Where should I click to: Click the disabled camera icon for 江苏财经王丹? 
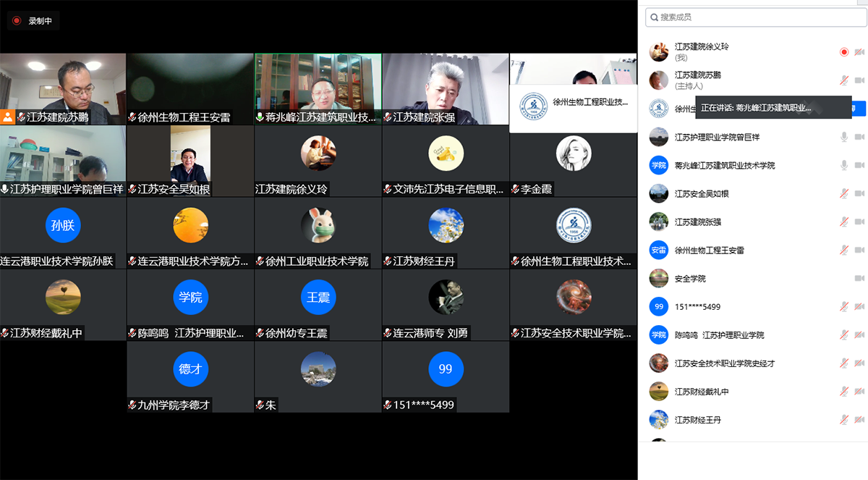click(x=859, y=420)
